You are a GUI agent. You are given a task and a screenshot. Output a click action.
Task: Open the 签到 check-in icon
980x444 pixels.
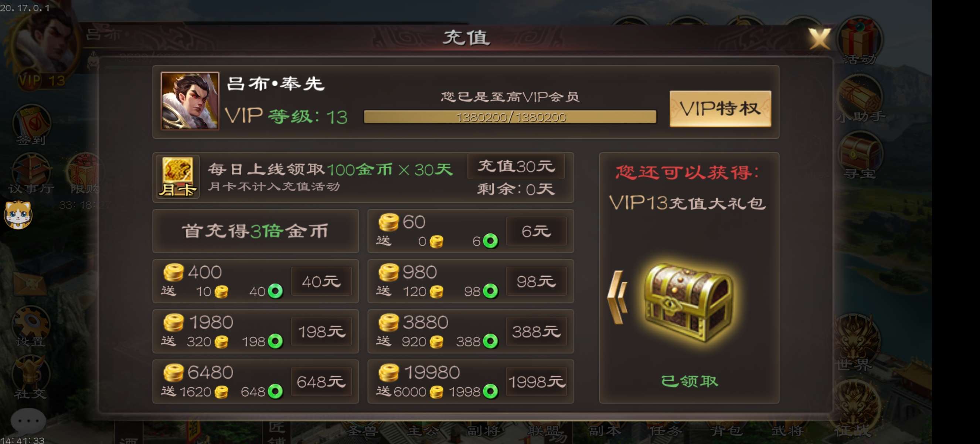point(31,124)
